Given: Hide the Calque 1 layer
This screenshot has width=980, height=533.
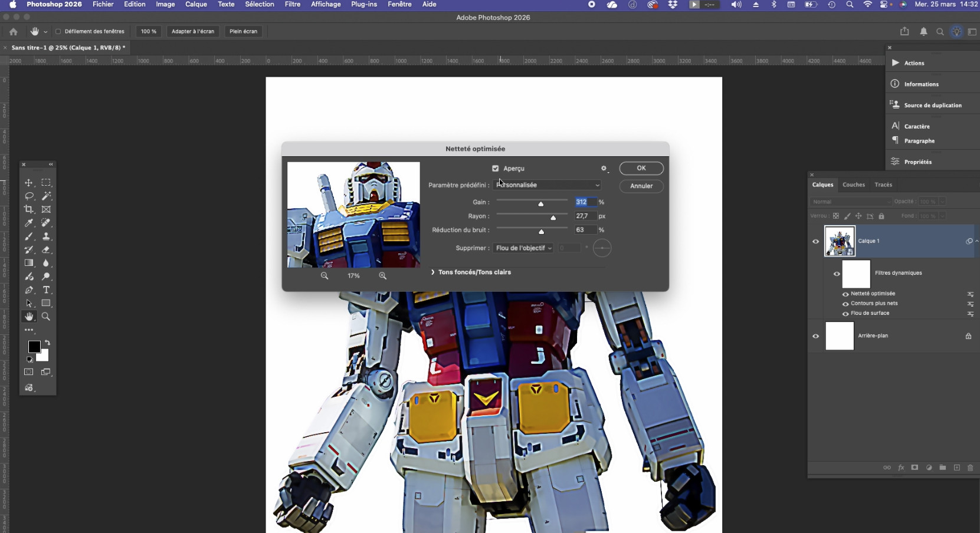Looking at the screenshot, I should (815, 241).
